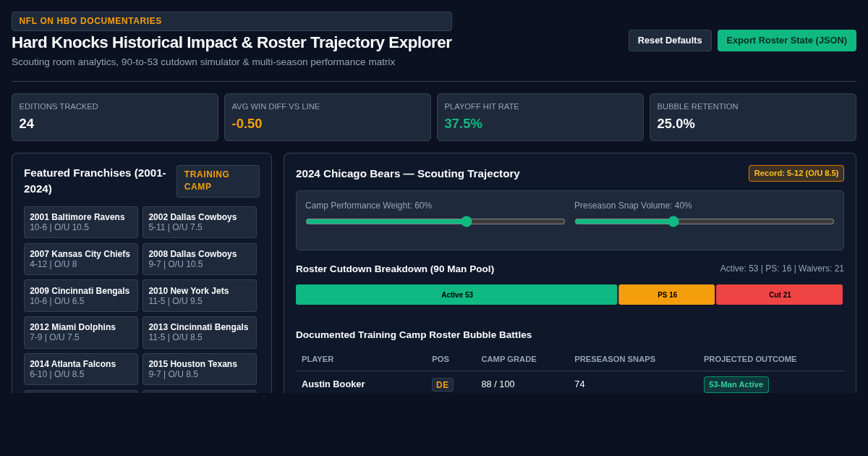Click the Playoff Hit Rate value 37.5%

point(463,124)
